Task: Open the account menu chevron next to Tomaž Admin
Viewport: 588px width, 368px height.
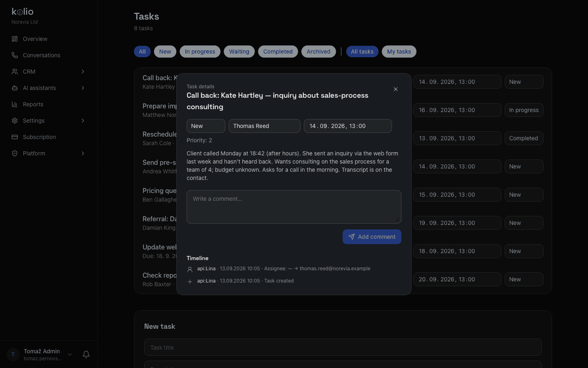Action: [70, 355]
